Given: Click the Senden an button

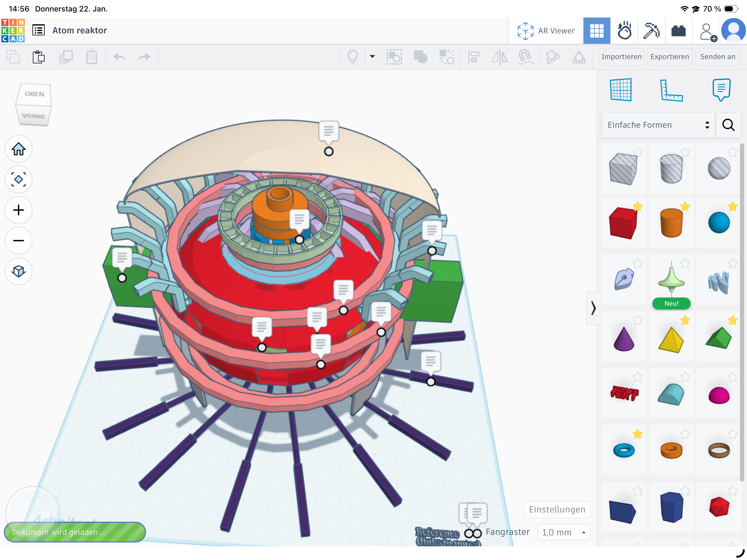Looking at the screenshot, I should (x=718, y=57).
